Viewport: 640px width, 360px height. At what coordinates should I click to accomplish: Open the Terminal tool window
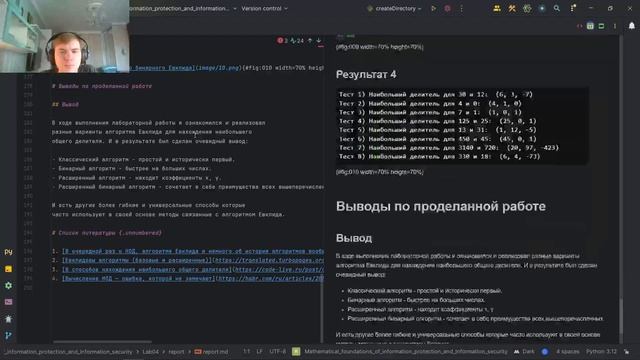pos(8,302)
